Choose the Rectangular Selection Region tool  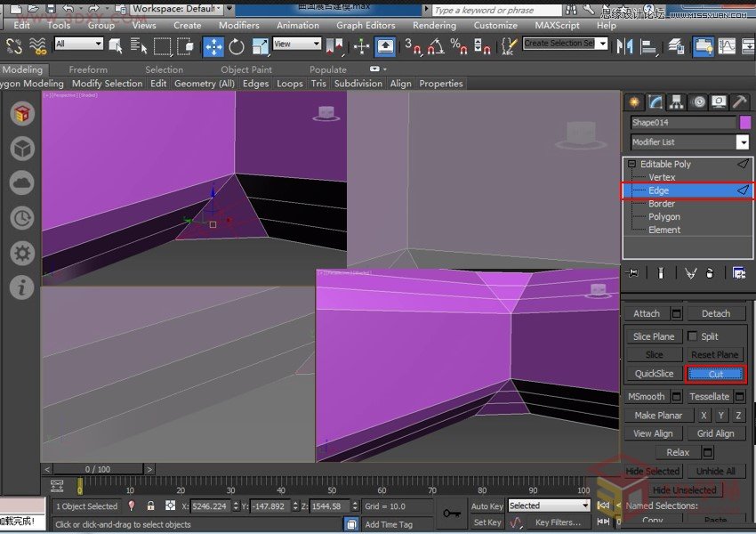pyautogui.click(x=162, y=47)
